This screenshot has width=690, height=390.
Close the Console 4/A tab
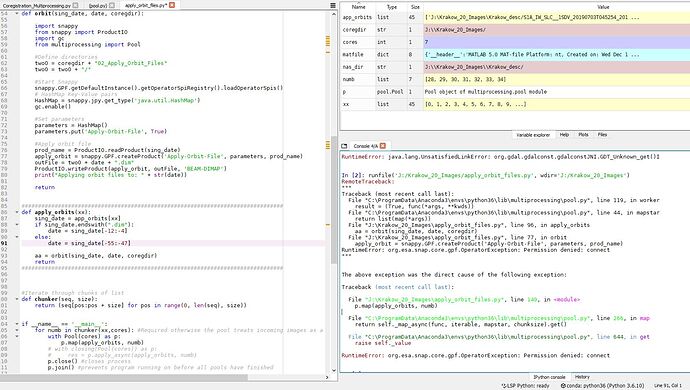pyautogui.click(x=383, y=146)
